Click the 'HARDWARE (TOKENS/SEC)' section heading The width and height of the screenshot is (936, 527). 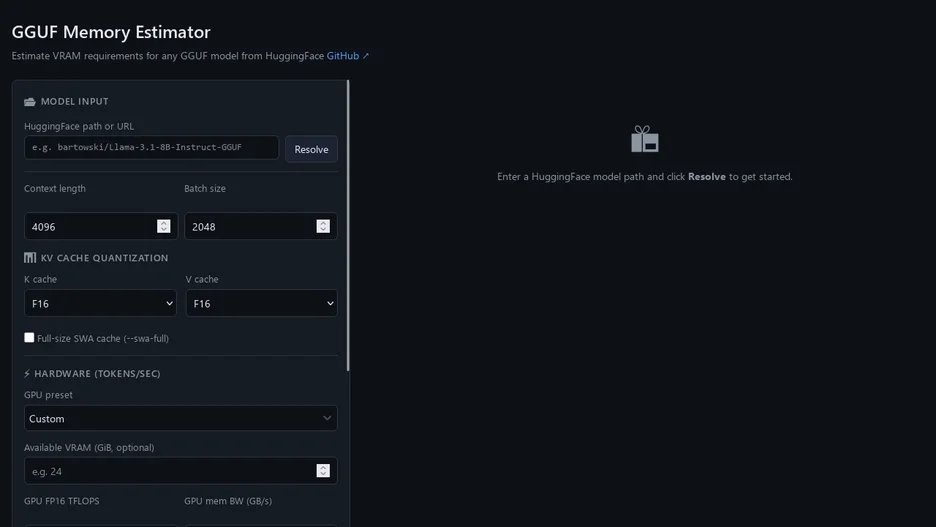point(97,374)
